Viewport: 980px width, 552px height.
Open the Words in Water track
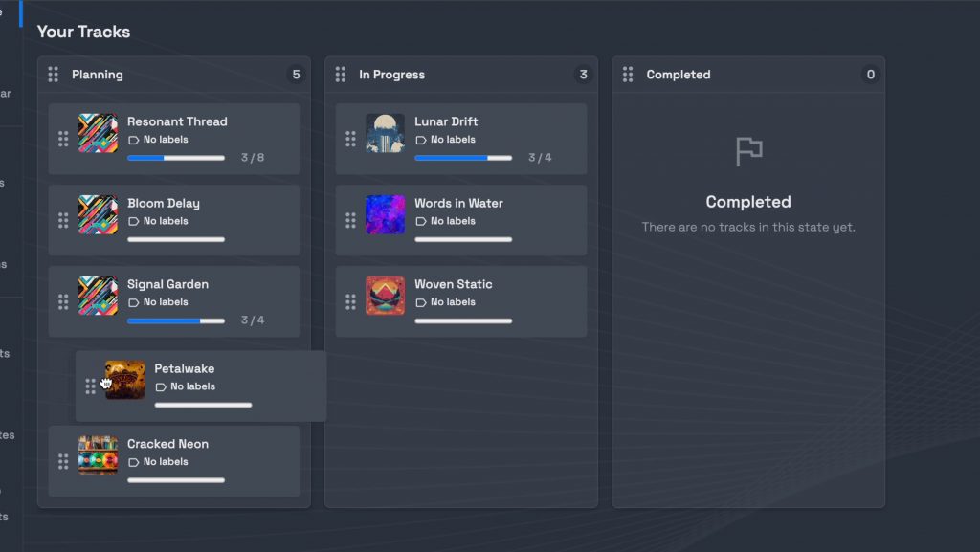(458, 203)
